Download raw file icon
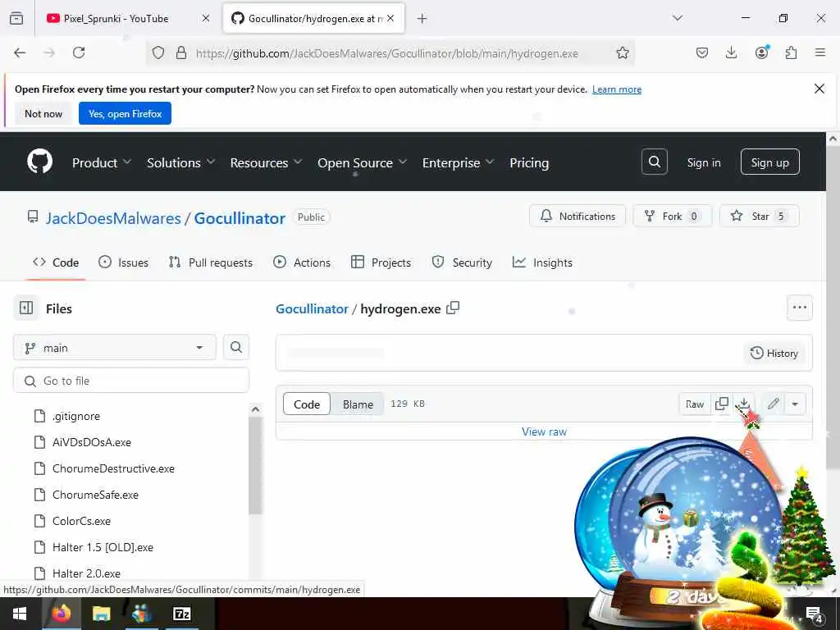 (x=743, y=404)
